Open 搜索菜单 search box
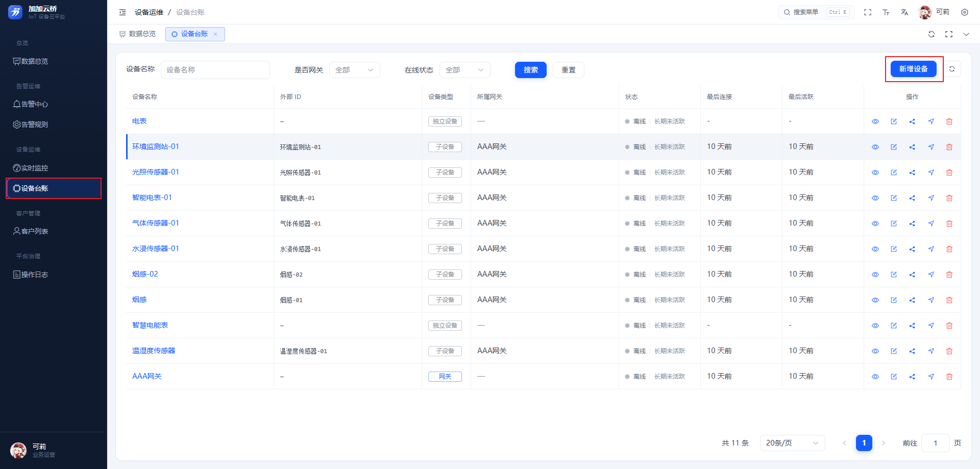Screen dimensions: 980x469 [816, 12]
